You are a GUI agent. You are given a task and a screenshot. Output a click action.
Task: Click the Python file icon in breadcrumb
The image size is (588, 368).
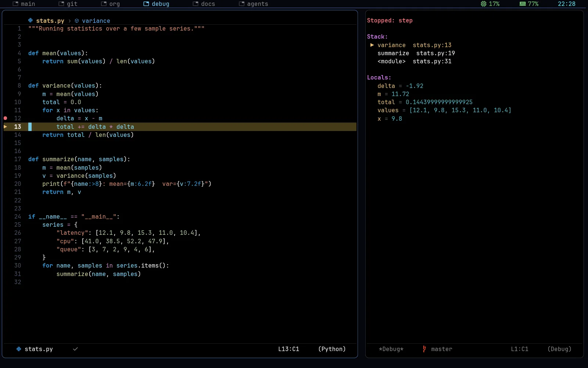pos(31,21)
